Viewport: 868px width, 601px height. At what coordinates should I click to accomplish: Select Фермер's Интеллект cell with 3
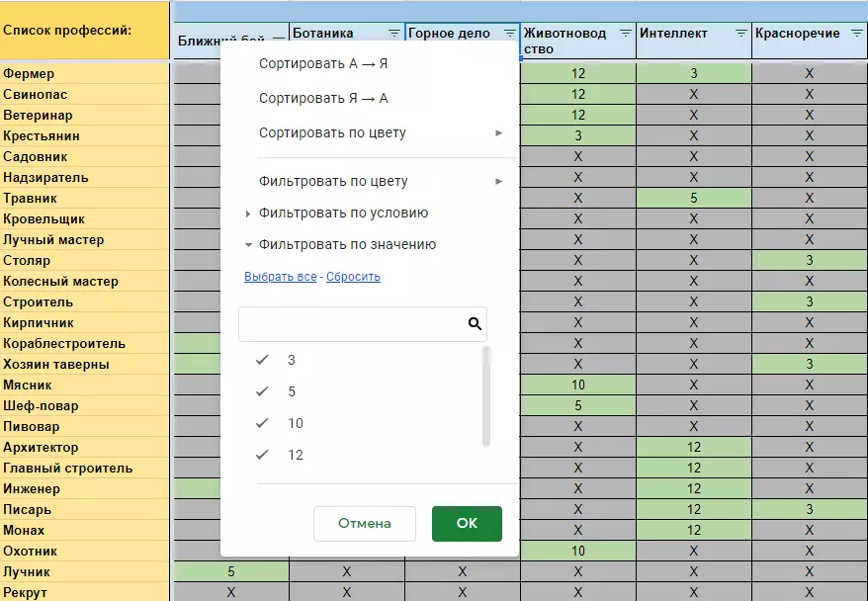[694, 73]
